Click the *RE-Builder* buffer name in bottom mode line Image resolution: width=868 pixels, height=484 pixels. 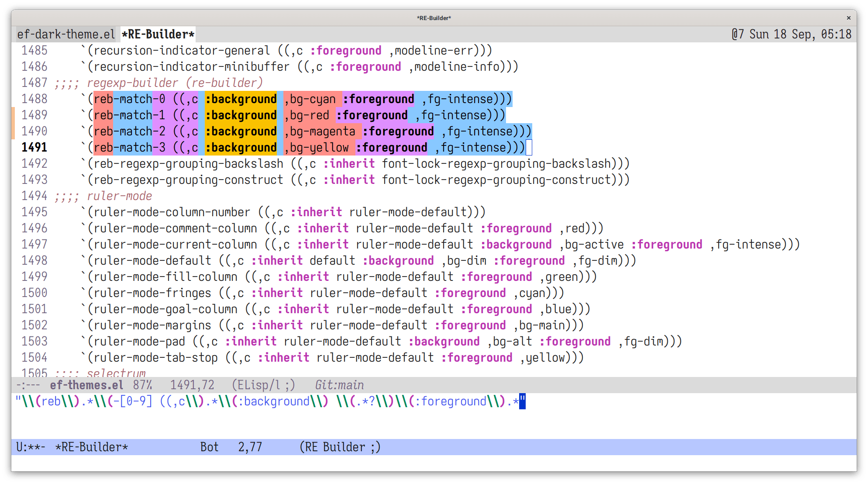(92, 447)
